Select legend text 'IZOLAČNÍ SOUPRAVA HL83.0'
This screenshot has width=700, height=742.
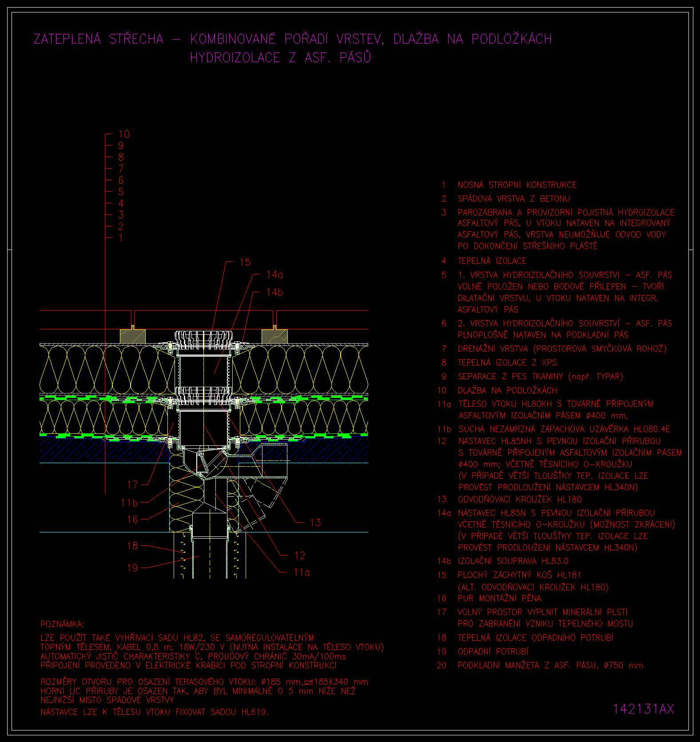click(x=513, y=561)
